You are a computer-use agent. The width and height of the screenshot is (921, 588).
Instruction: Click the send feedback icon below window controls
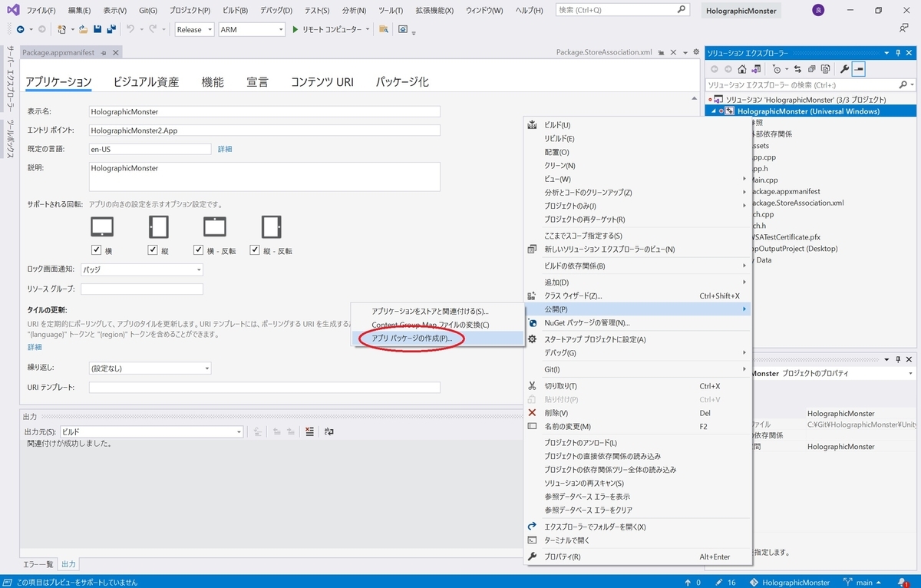[904, 28]
